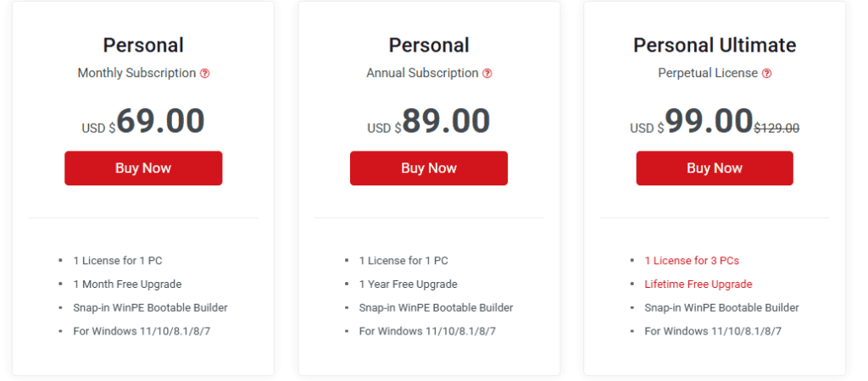Click the Monthly Subscription label
The width and height of the screenshot is (868, 381).
click(x=136, y=73)
